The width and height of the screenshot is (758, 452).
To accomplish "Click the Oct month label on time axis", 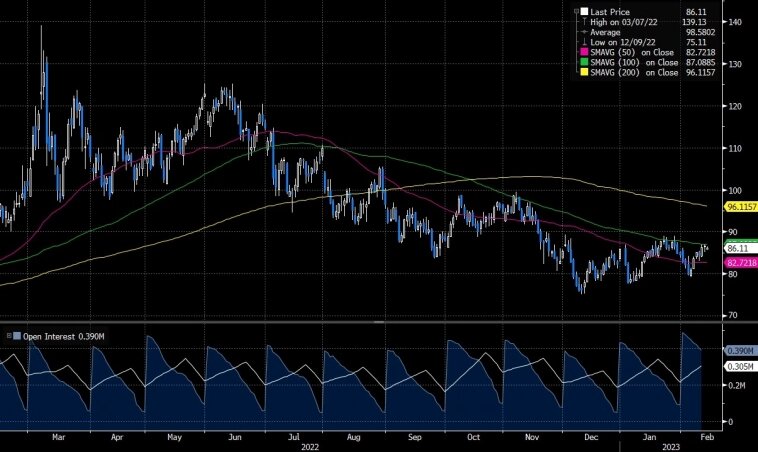I will [x=473, y=437].
